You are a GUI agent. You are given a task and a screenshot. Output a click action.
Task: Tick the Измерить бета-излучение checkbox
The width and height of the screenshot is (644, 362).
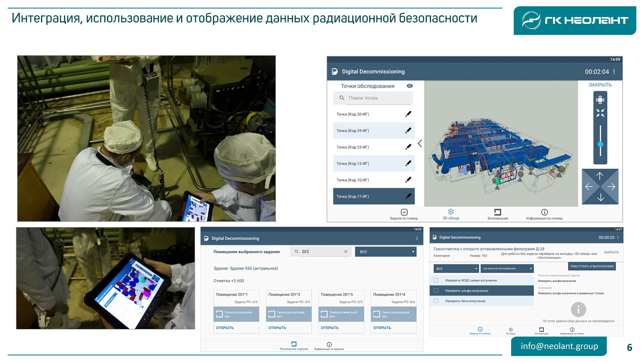pyautogui.click(x=436, y=301)
